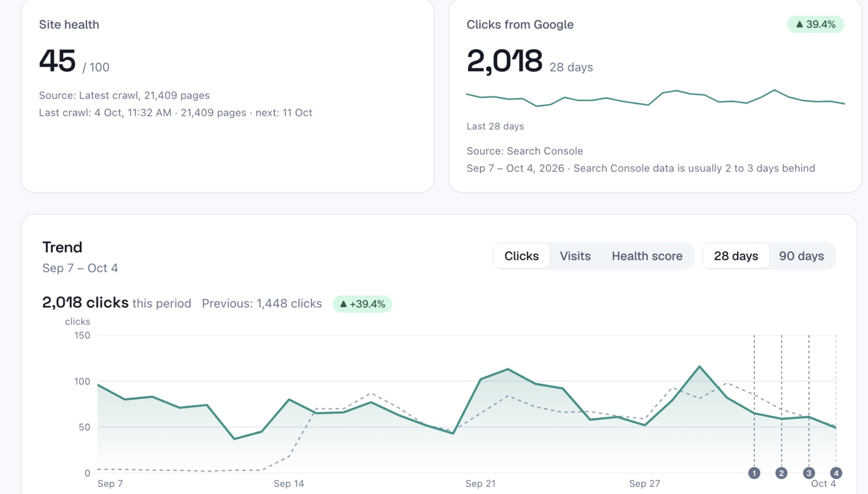Screen dimensions: 868x494
Task: Click the +39.4% badge beside Previous clicks
Action: (362, 304)
